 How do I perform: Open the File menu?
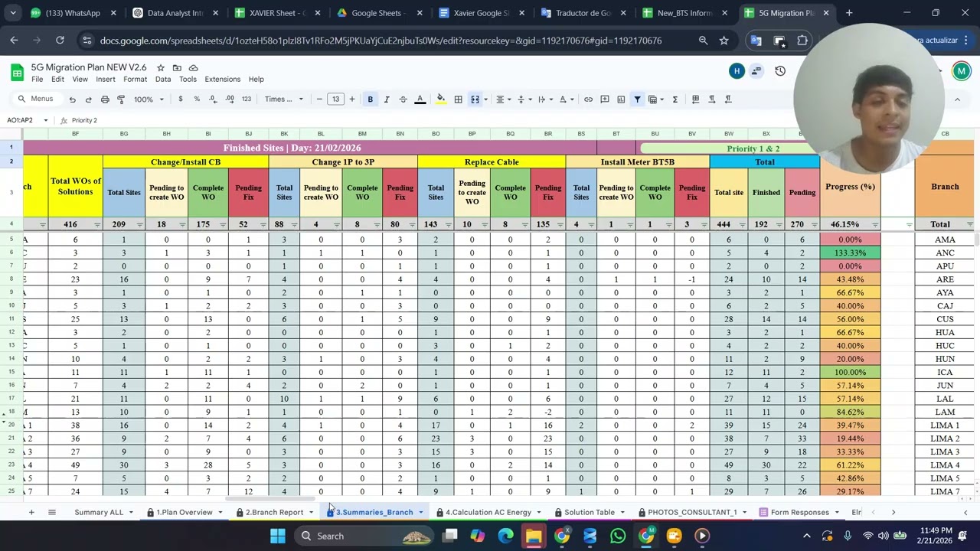click(x=37, y=80)
